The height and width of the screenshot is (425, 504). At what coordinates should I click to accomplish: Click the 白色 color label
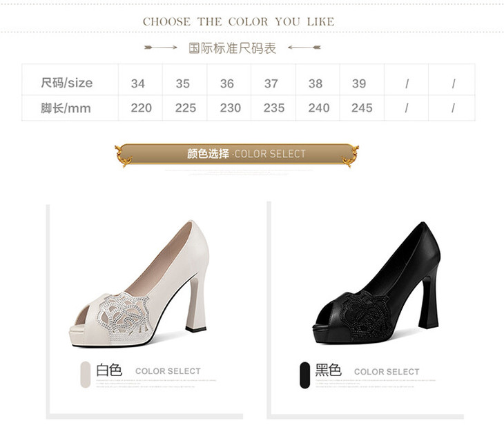[x=109, y=370]
